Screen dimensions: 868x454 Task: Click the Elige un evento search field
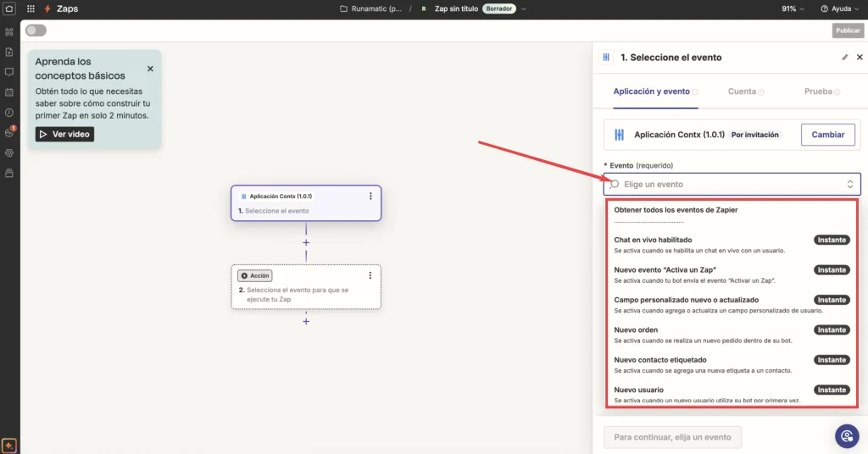click(x=732, y=184)
